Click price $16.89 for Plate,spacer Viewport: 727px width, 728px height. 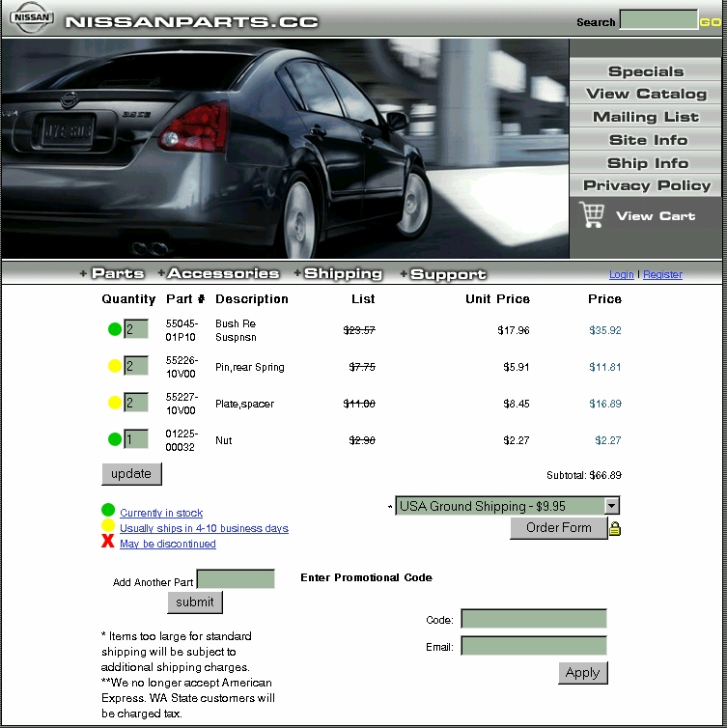605,404
